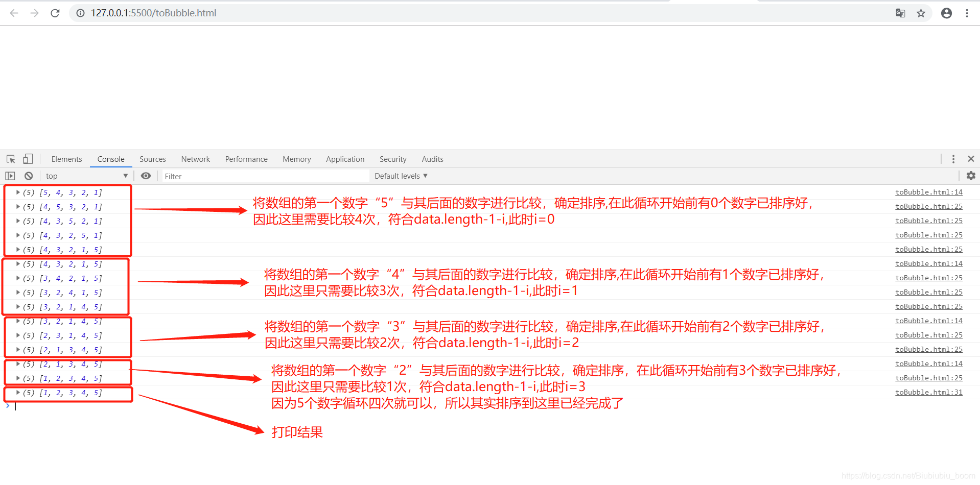980x485 pixels.
Task: Switch to the Application tab
Action: (345, 159)
